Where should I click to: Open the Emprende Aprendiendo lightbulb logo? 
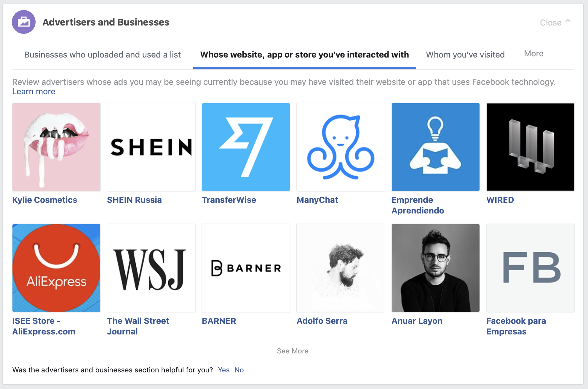pyautogui.click(x=436, y=147)
